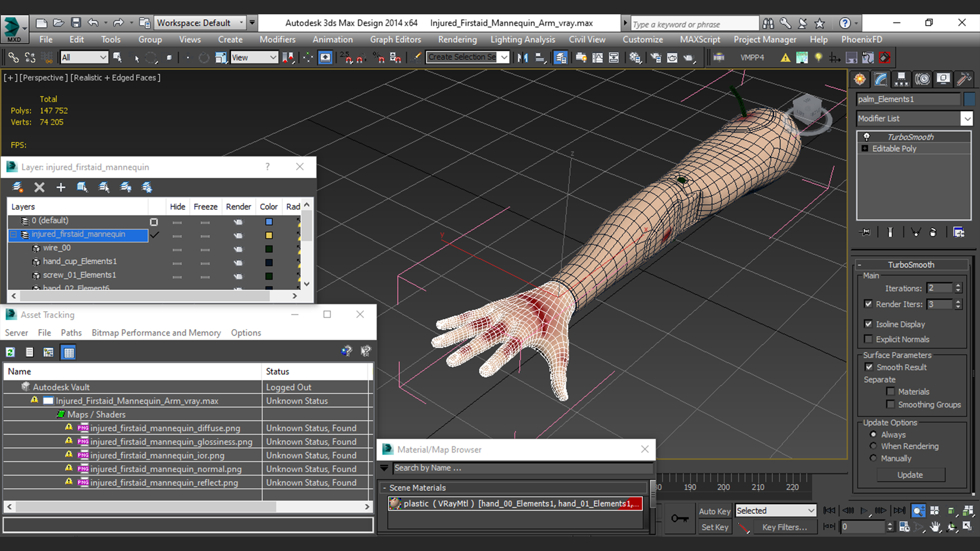
Task: Click the Set Key button
Action: point(715,527)
